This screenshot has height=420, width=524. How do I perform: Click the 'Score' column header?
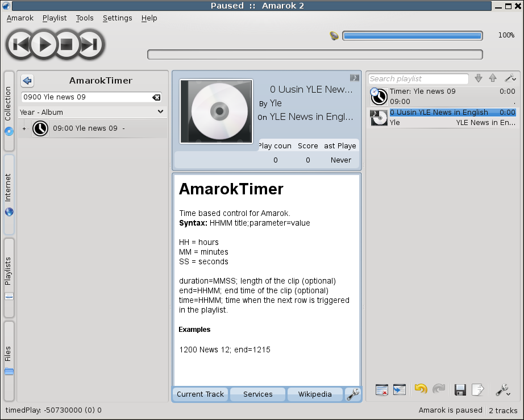308,146
